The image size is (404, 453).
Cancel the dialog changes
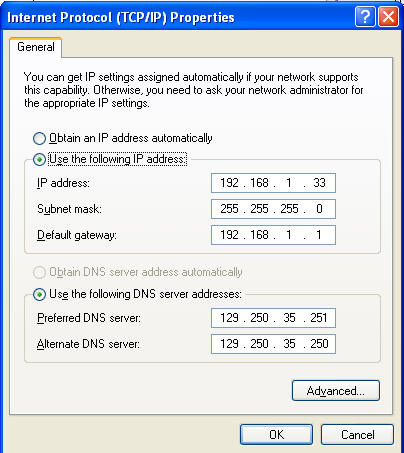[357, 435]
